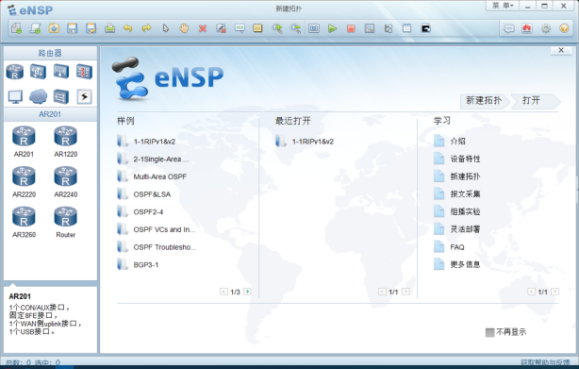Toggle the 不再显示 checkbox
The image size is (579, 369).
pos(490,332)
